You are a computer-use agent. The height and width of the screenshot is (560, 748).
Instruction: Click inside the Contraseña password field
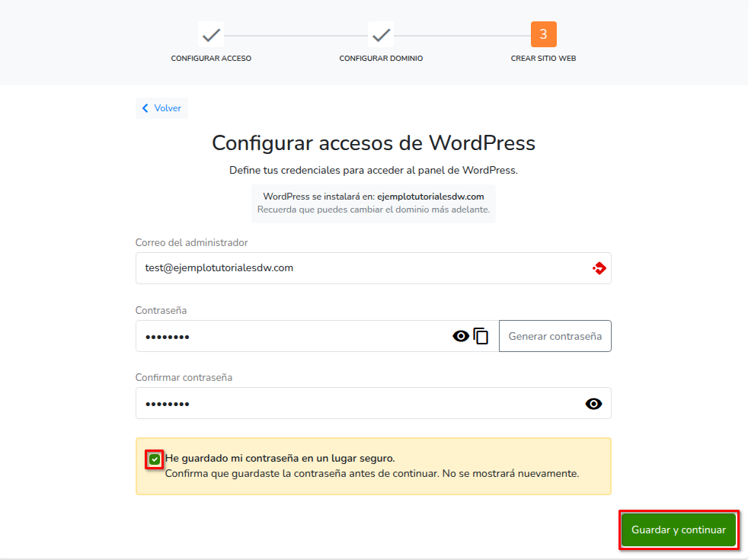pos(289,336)
